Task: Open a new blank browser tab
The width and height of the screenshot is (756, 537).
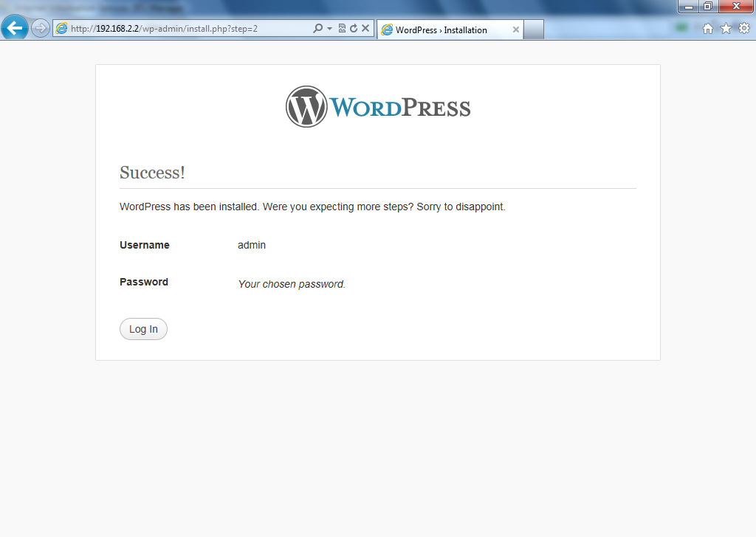Action: [x=534, y=30]
